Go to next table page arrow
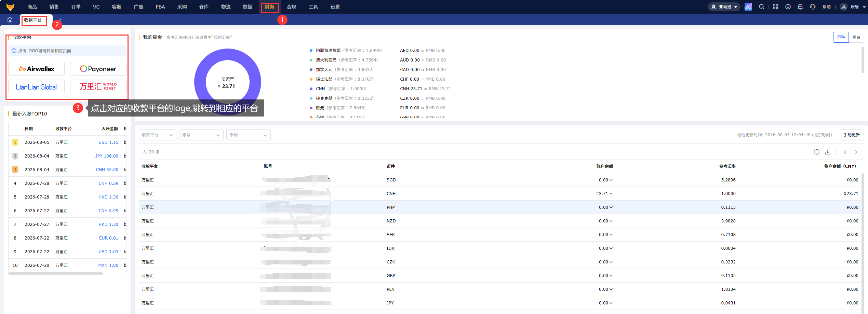Screen dimensions: 868x314 tap(856, 152)
